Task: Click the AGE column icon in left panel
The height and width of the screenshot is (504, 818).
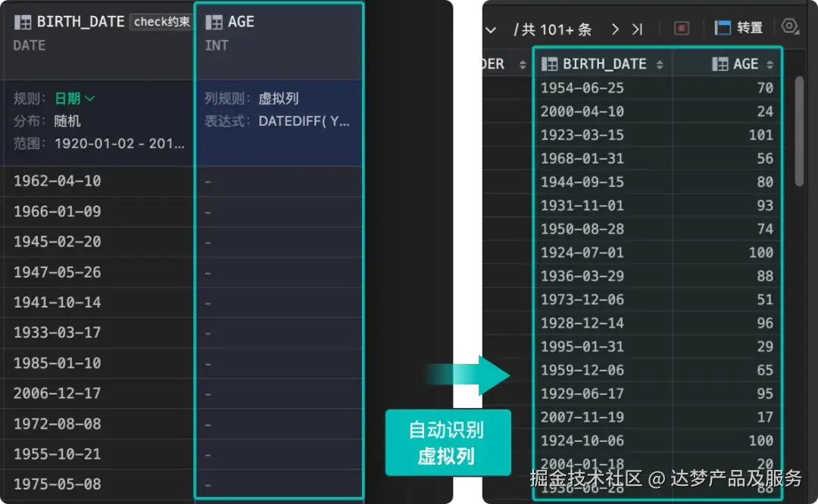Action: (x=214, y=22)
